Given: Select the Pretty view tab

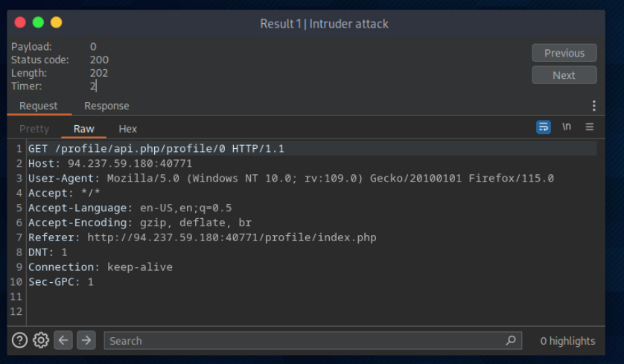Looking at the screenshot, I should (34, 129).
